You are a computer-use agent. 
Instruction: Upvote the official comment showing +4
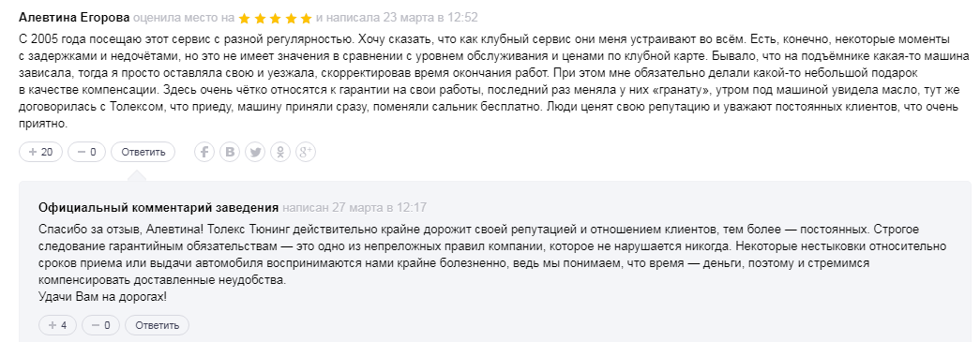[57, 325]
